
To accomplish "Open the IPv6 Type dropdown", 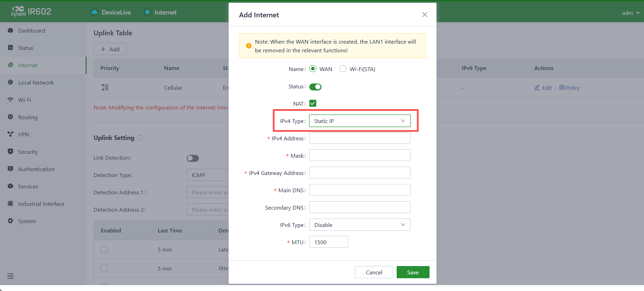I will click(360, 225).
